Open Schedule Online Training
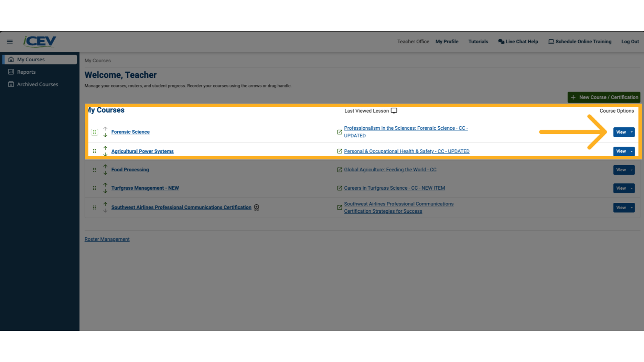The height and width of the screenshot is (362, 644). (580, 42)
